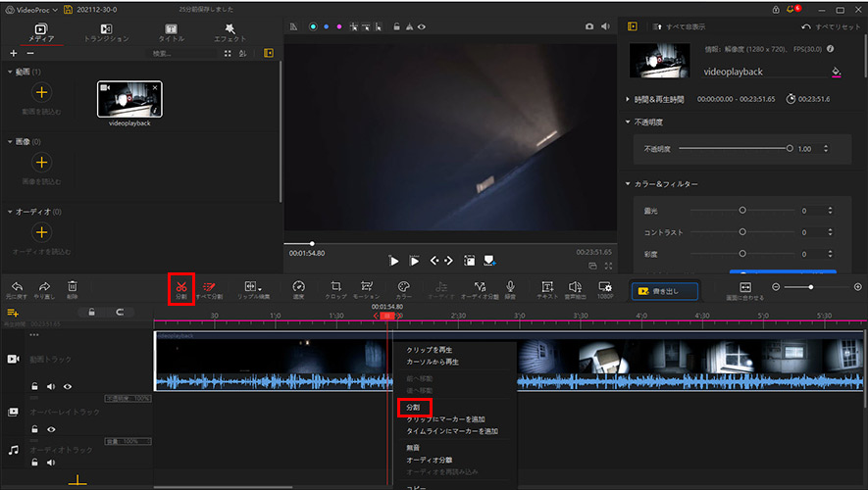Adjust the 不透明度 opacity slider
Screen dimensions: 868x490
[x=790, y=148]
